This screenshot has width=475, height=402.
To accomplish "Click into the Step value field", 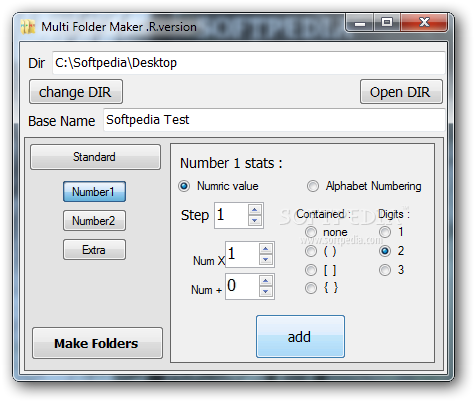I will (231, 215).
